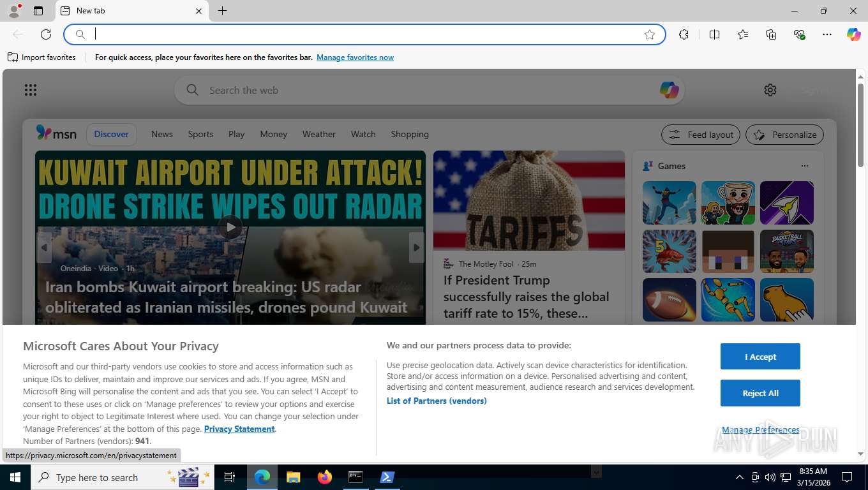
Task: Click the Search the web box
Action: (x=428, y=90)
